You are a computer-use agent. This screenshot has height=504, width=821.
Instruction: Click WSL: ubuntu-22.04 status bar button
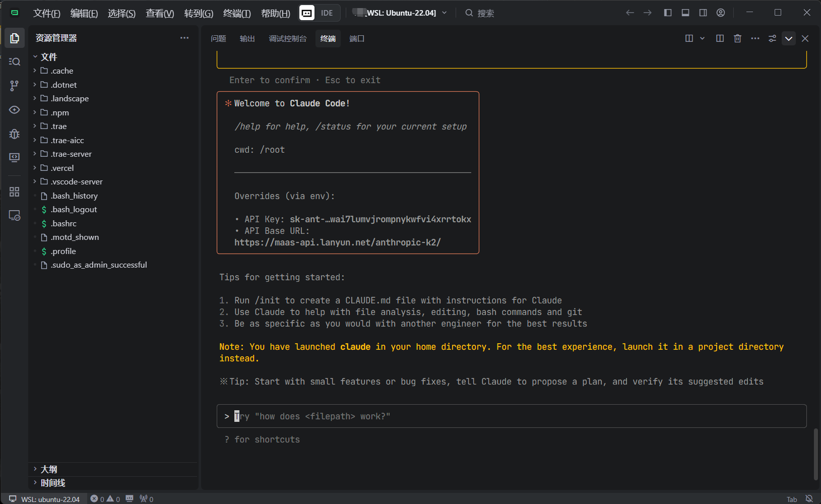[x=44, y=499]
